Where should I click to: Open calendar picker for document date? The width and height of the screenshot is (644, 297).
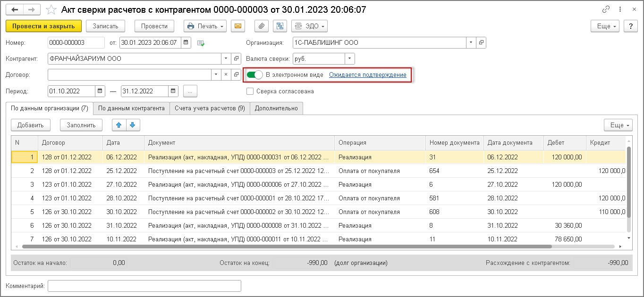click(186, 43)
